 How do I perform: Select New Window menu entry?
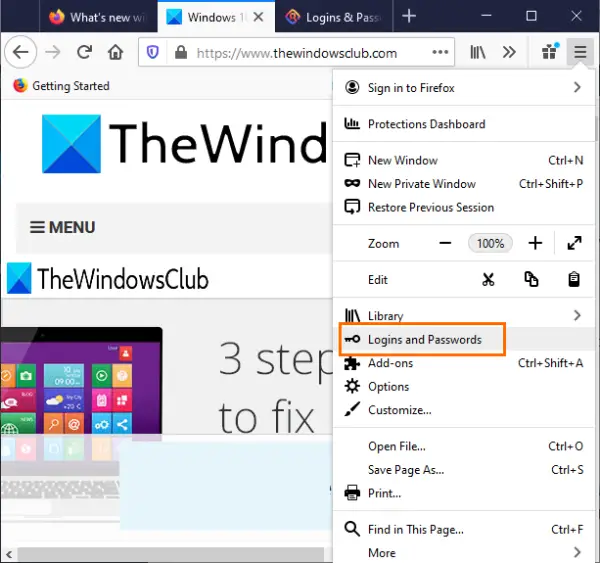pos(463,160)
